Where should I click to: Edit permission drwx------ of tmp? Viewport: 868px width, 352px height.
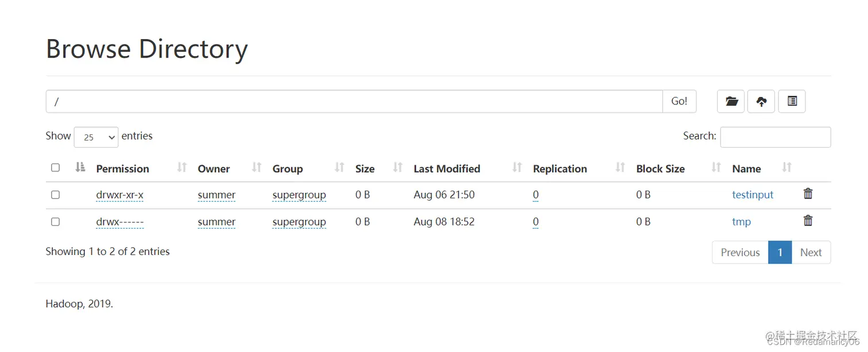pyautogui.click(x=119, y=222)
